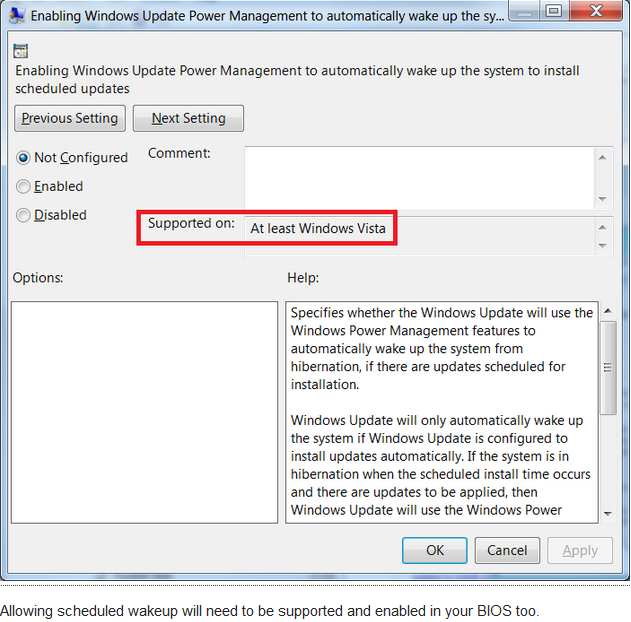
Task: Click the empty Options pane
Action: point(144,412)
